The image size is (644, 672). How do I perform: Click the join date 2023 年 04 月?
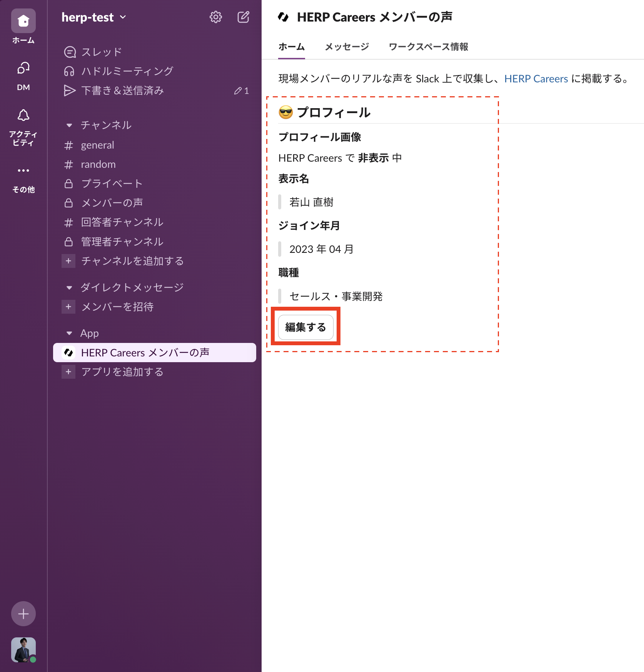pyautogui.click(x=321, y=249)
